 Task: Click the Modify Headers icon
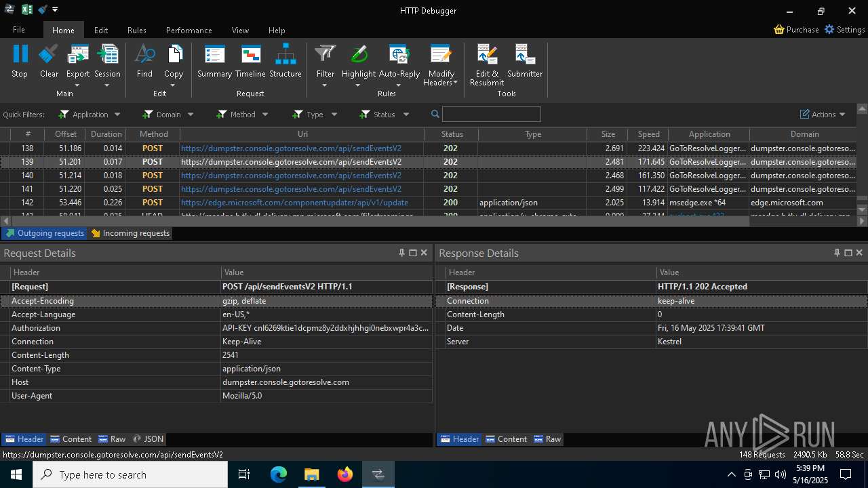[x=441, y=54]
